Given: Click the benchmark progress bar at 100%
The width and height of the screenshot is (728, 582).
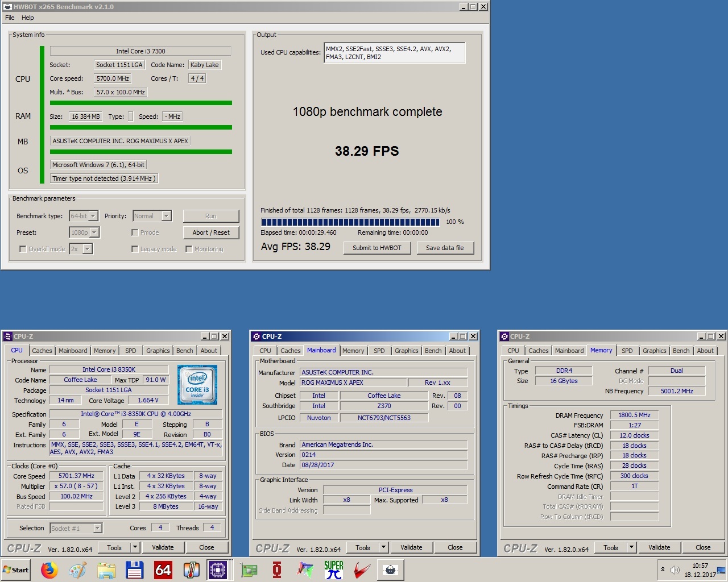Looking at the screenshot, I should click(350, 222).
